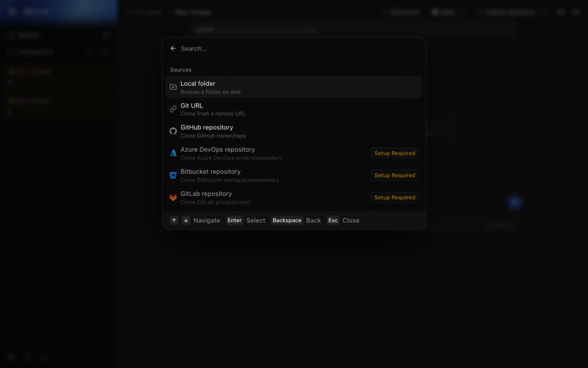The height and width of the screenshot is (368, 588).
Task: Choose the Git URL source
Action: click(x=294, y=109)
